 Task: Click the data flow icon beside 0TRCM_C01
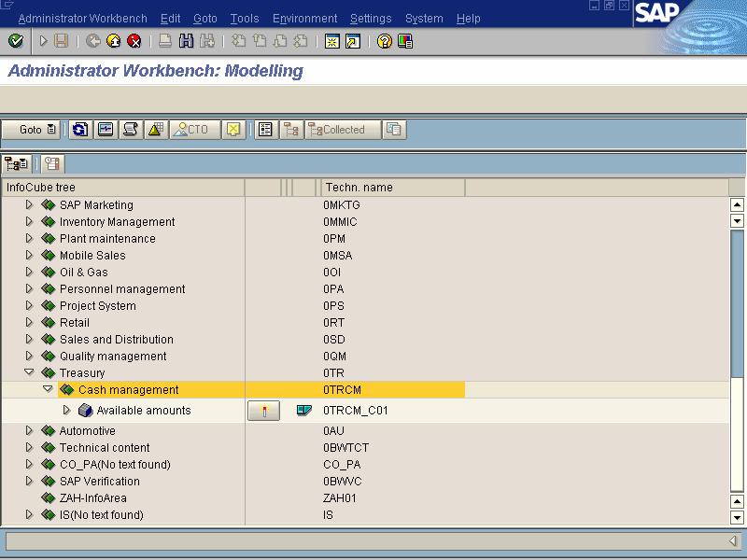[x=304, y=410]
